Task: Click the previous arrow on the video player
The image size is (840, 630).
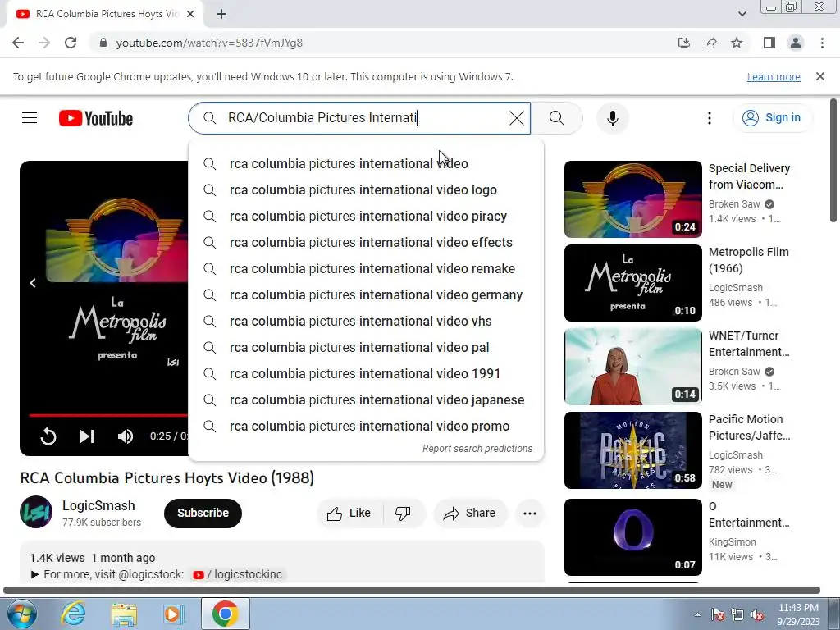Action: click(x=33, y=283)
